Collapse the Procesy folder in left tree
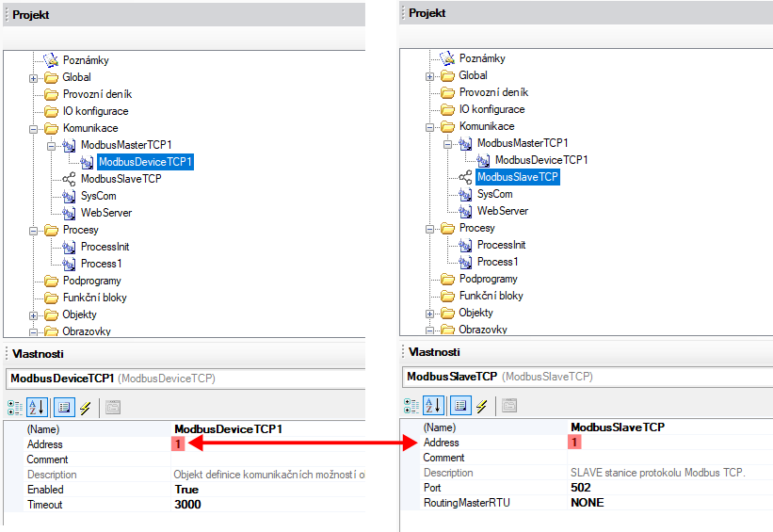 click(35, 230)
